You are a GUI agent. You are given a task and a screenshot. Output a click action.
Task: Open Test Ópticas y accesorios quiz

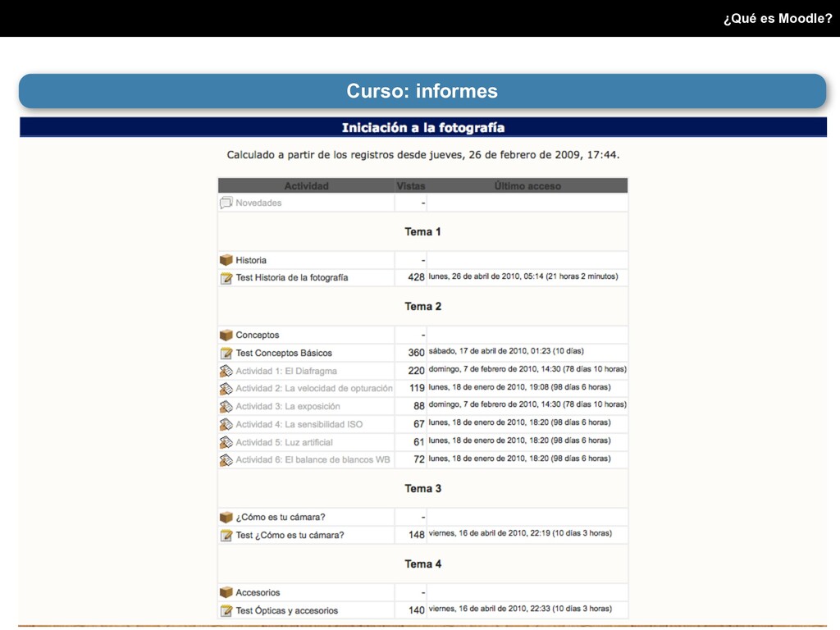click(286, 610)
